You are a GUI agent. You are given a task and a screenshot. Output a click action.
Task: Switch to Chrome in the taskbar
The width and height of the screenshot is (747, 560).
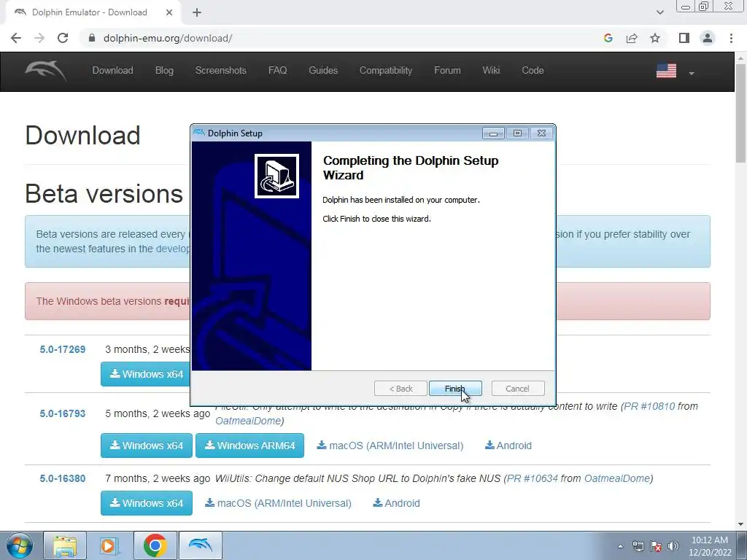pyautogui.click(x=155, y=545)
